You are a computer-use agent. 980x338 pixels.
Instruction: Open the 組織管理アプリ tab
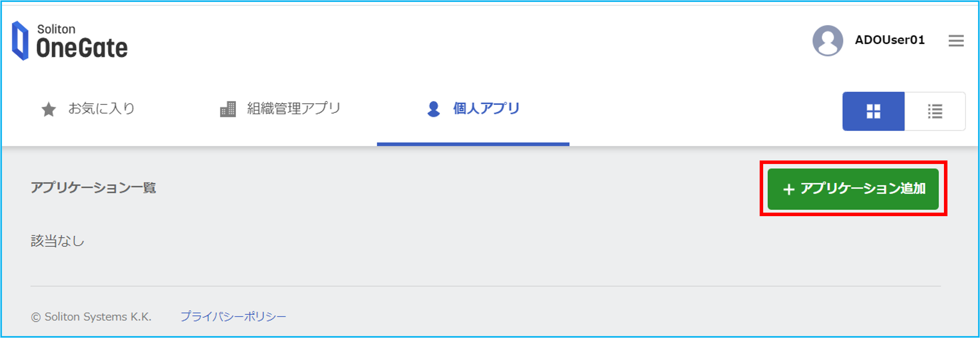pyautogui.click(x=280, y=109)
